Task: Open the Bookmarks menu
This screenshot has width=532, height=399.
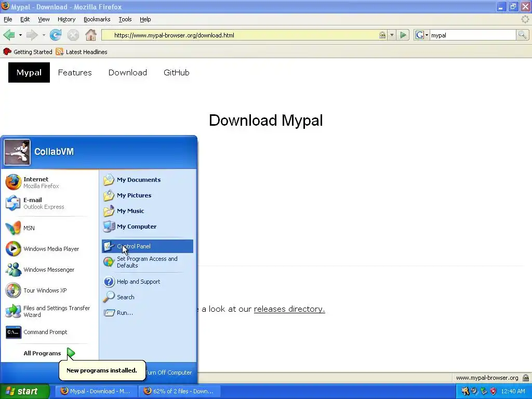Action: point(97,19)
